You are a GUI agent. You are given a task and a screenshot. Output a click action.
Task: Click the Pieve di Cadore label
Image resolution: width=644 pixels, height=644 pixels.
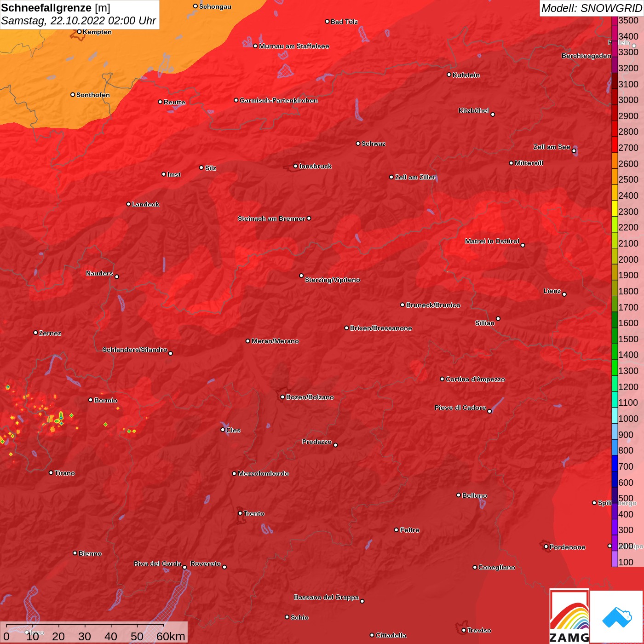pos(460,408)
